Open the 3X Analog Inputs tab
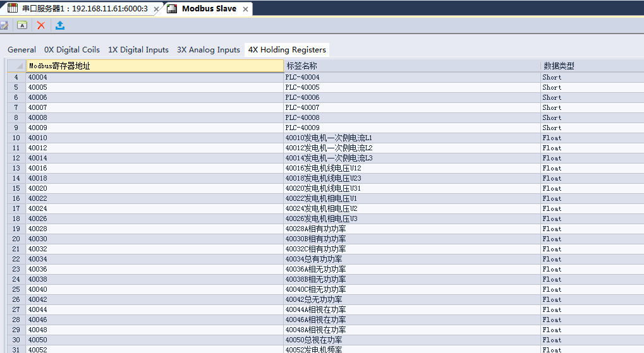Viewport: 644px width, 353px height. 208,50
